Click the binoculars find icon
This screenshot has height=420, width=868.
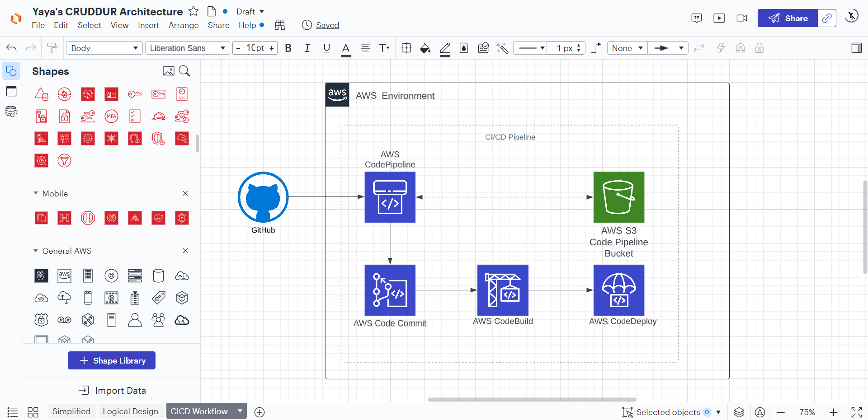click(280, 25)
